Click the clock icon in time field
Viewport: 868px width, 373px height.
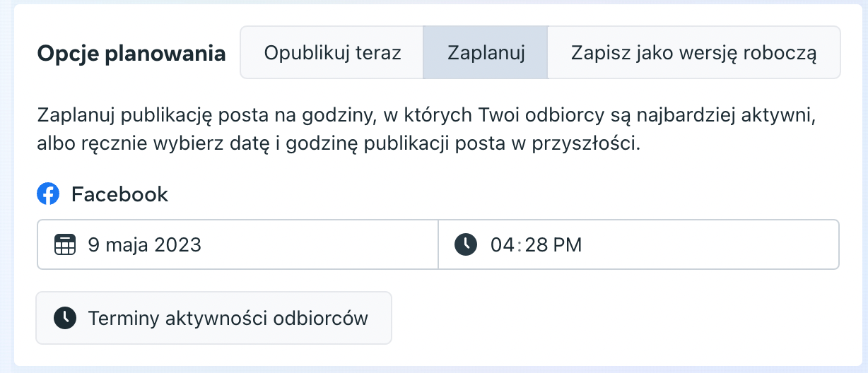click(465, 245)
